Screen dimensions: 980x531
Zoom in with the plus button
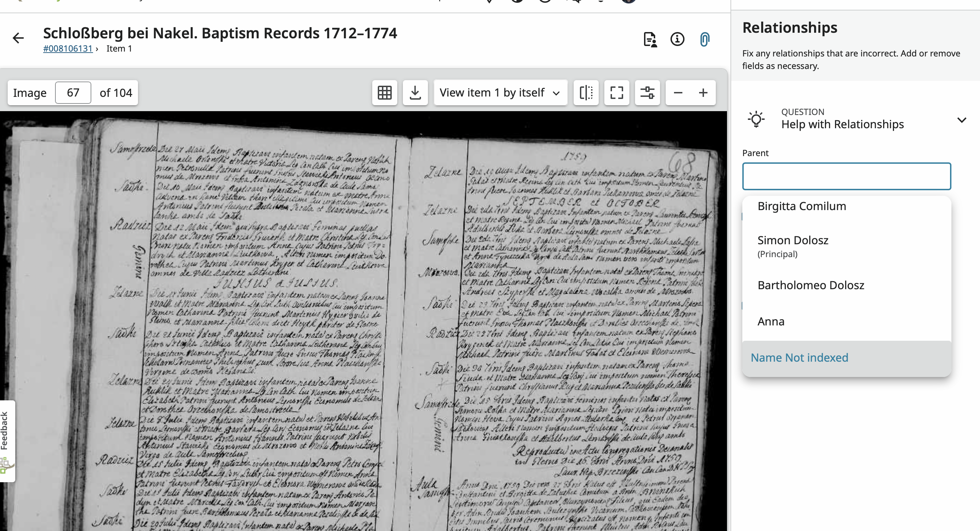pyautogui.click(x=703, y=92)
